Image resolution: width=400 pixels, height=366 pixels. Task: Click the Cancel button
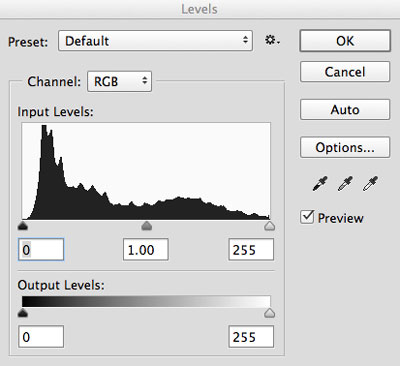(345, 72)
